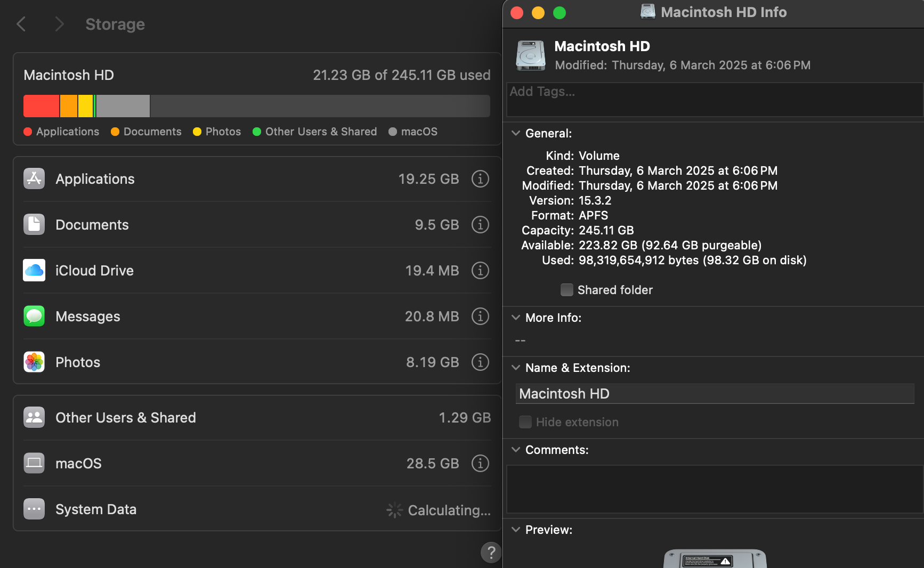Viewport: 924px width, 568px height.
Task: Click the macOS laptop icon
Action: pos(34,464)
